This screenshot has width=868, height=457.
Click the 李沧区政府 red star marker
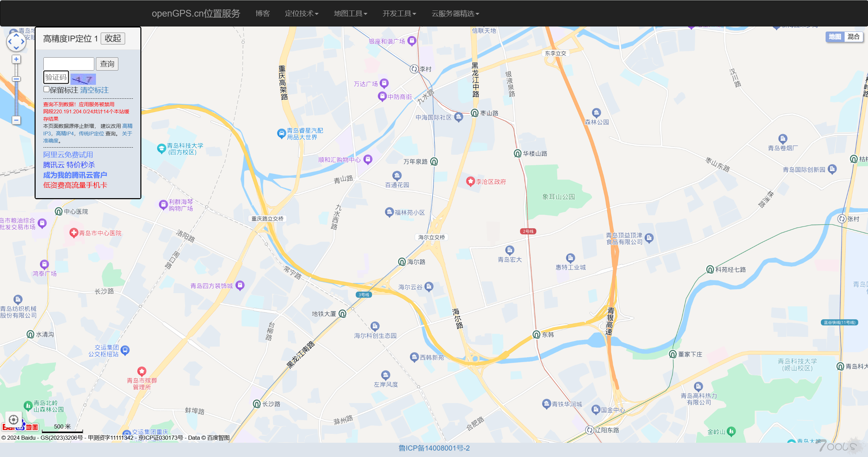pos(470,181)
